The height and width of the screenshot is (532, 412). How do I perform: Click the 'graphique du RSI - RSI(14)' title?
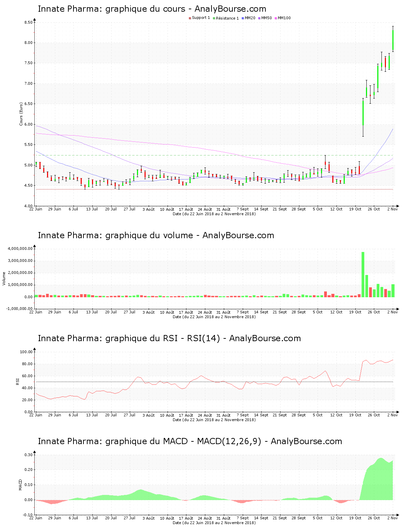point(169,338)
